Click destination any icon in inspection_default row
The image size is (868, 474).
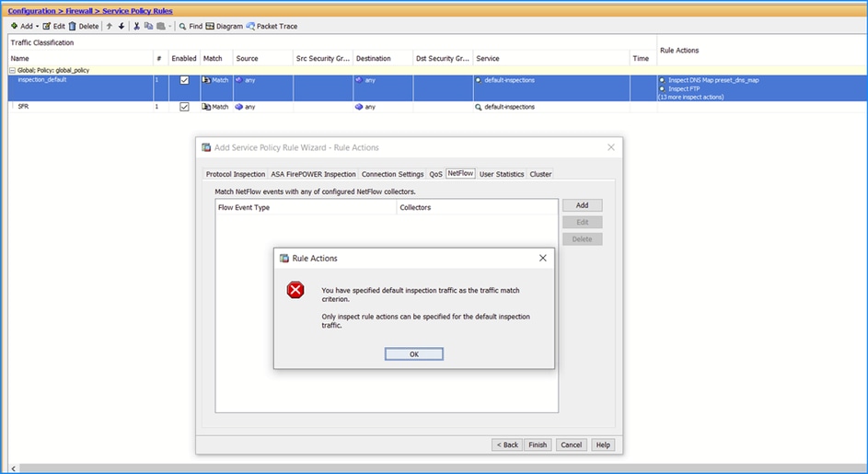pos(359,80)
